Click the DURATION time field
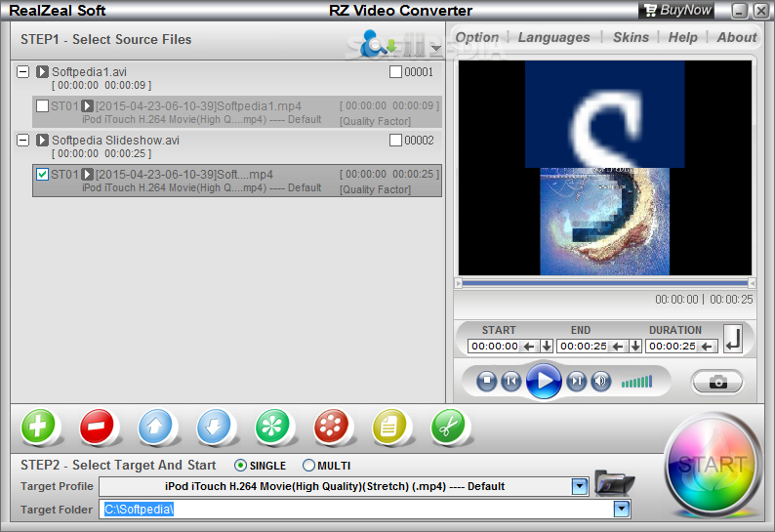This screenshot has height=532, width=775. [673, 347]
